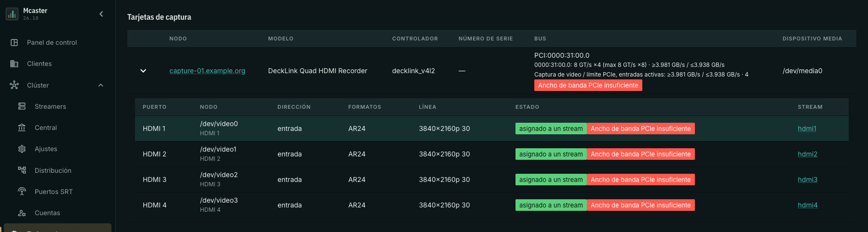Click the DISPOSITIVO MEDIA column header
This screenshot has height=232, width=868.
click(x=812, y=39)
